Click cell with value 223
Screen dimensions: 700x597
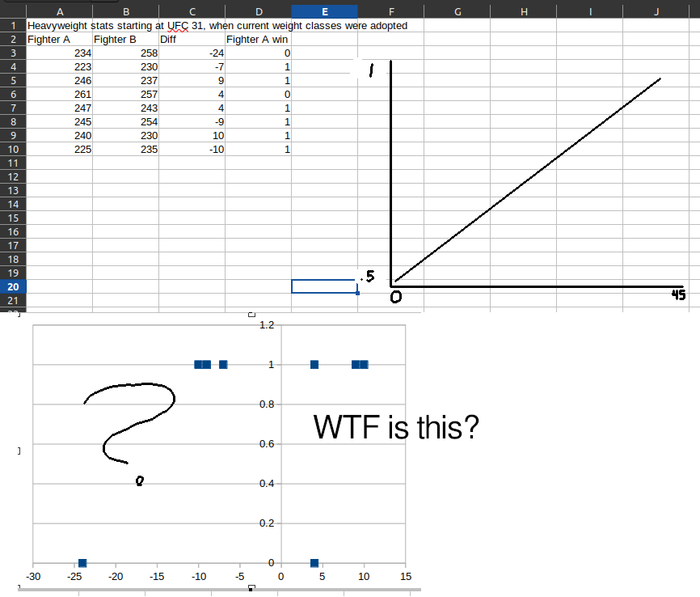59,67
